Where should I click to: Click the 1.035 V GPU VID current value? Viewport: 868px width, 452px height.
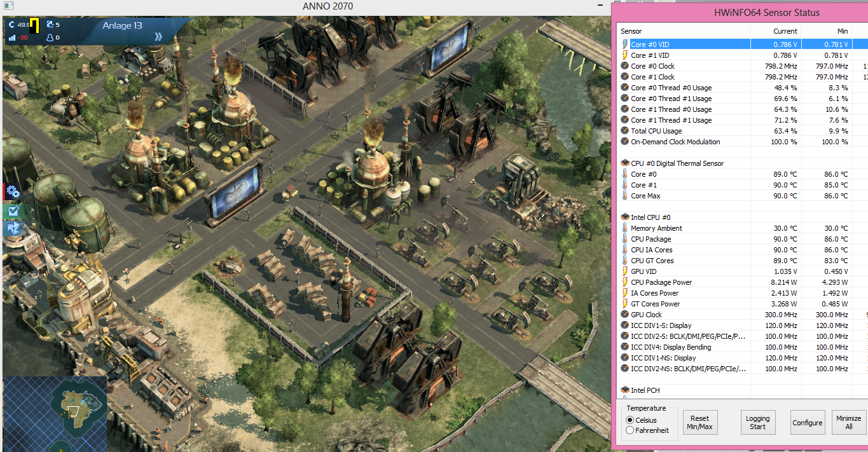[785, 271]
